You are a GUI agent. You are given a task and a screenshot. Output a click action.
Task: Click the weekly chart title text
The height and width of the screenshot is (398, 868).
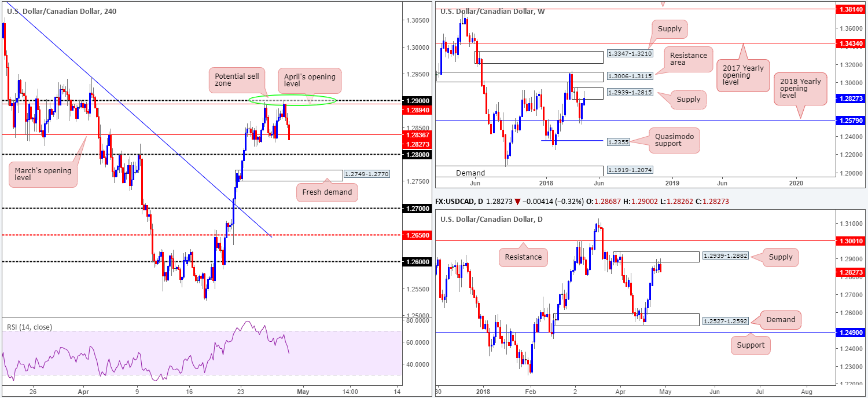tap(492, 11)
